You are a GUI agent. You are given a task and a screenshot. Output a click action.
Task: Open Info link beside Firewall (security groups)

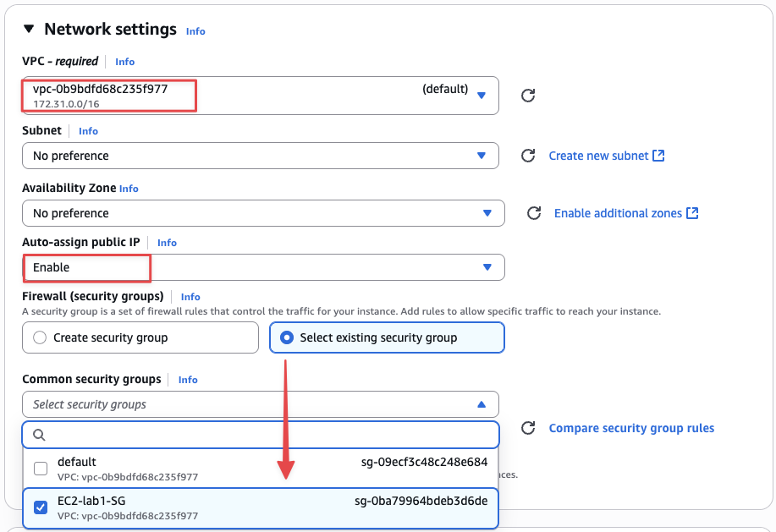[190, 297]
